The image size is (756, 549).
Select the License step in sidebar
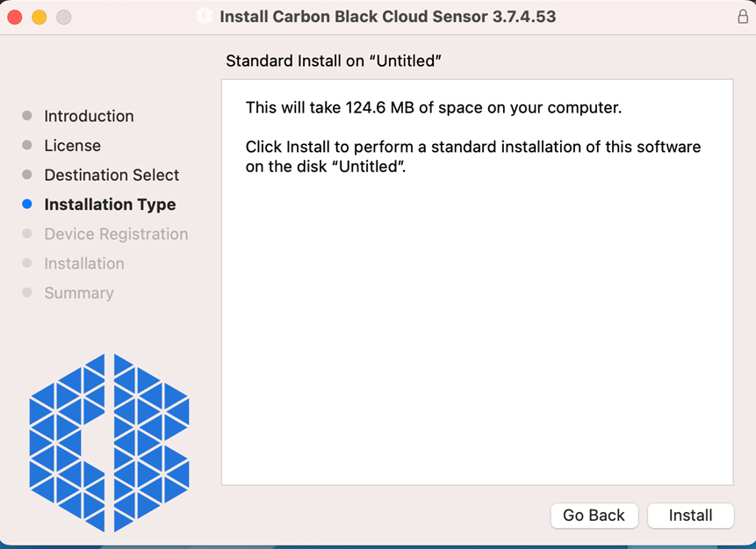click(73, 145)
